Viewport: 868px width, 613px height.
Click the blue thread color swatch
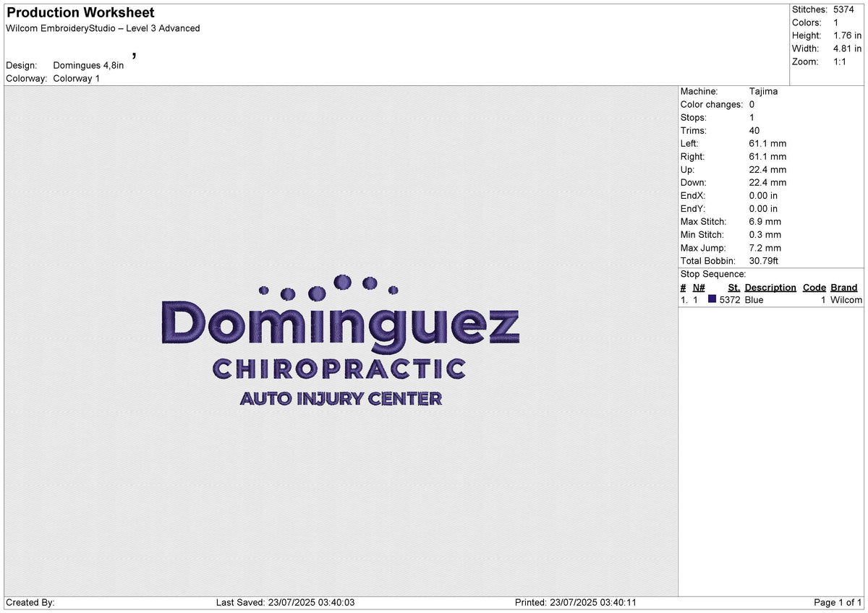coord(712,299)
